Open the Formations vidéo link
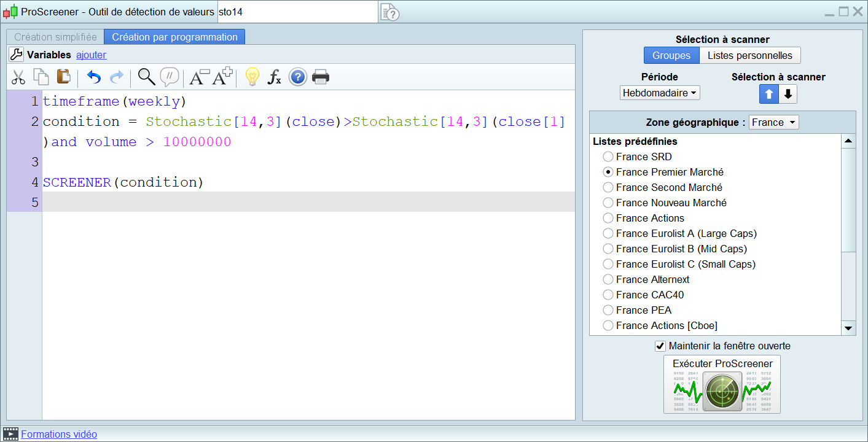Image resolution: width=868 pixels, height=442 pixels. pyautogui.click(x=59, y=434)
